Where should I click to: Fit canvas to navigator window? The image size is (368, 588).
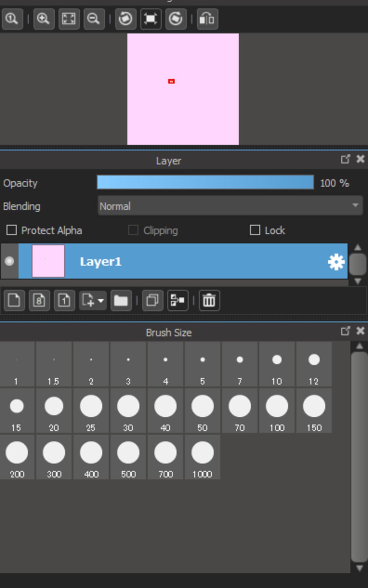pos(69,19)
